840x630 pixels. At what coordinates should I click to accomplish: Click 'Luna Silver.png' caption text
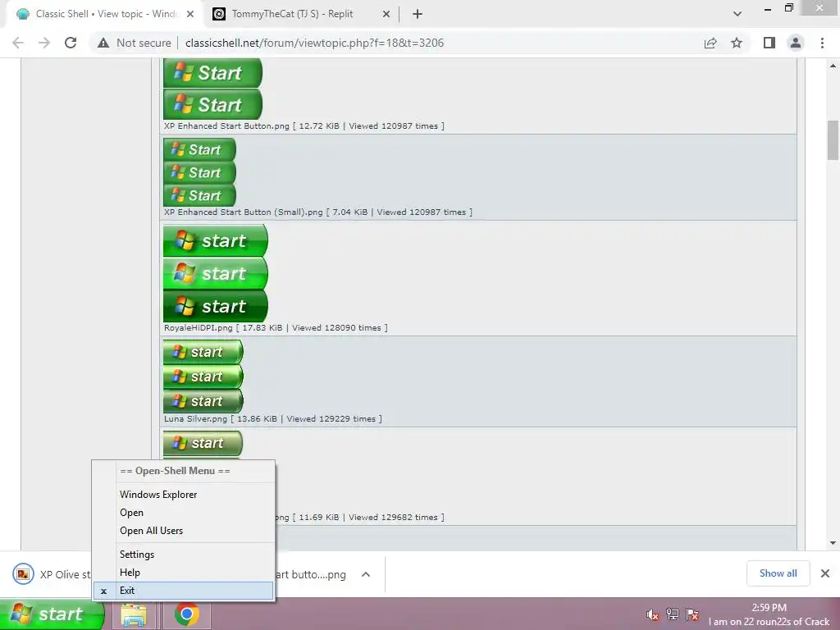[x=195, y=419]
